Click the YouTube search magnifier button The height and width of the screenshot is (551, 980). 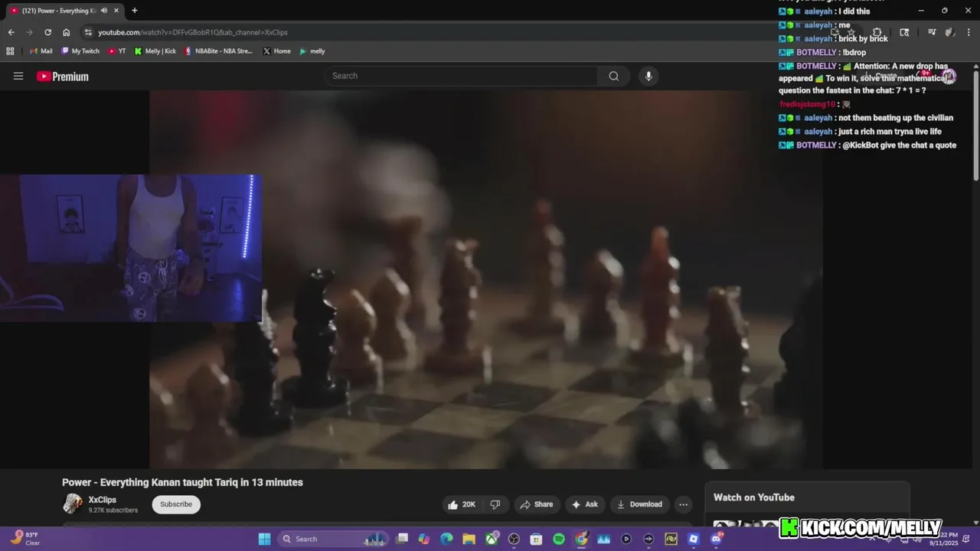pyautogui.click(x=613, y=76)
